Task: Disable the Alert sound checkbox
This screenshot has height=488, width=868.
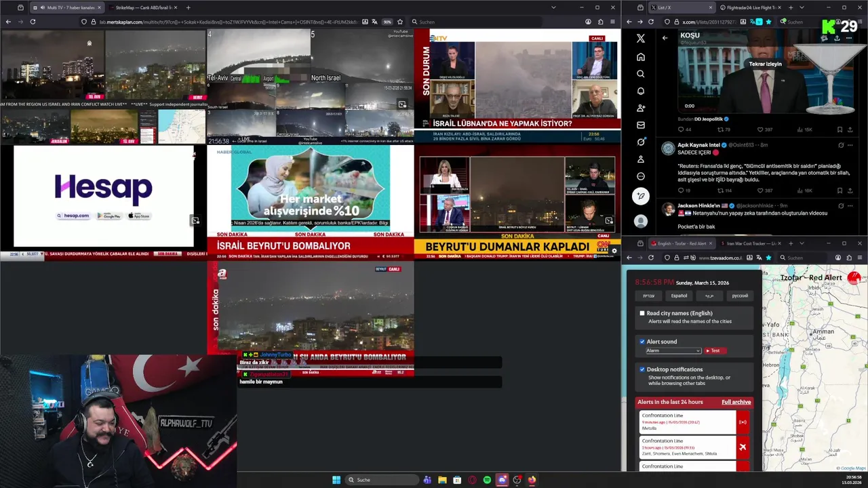Action: (x=642, y=342)
